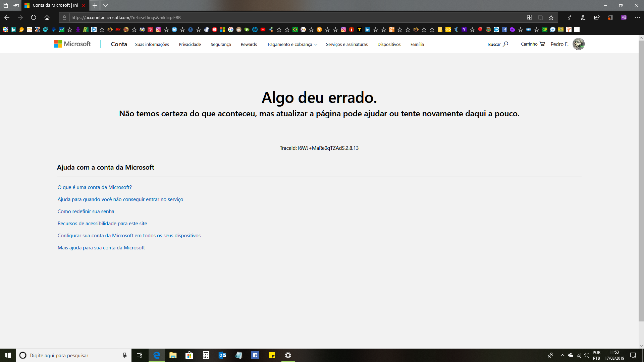Open File Explorer from the taskbar
Screen dimensions: 644x362
pyautogui.click(x=173, y=355)
